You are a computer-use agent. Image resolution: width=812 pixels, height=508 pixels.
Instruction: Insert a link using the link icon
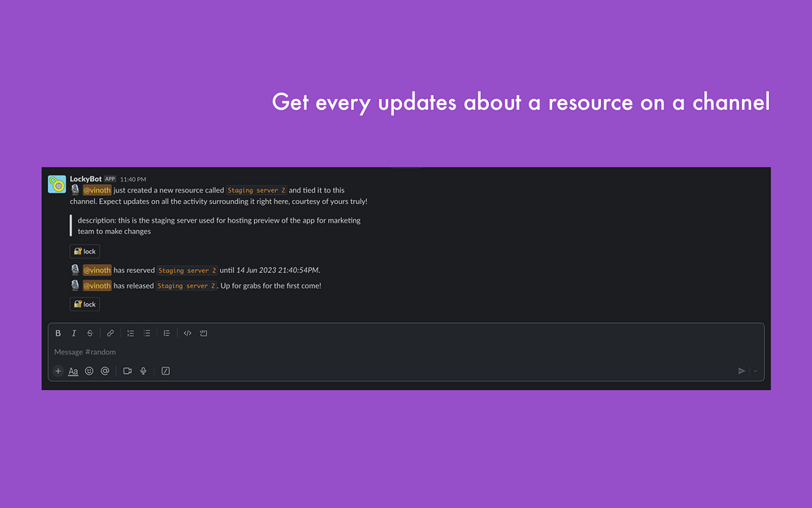(x=110, y=333)
